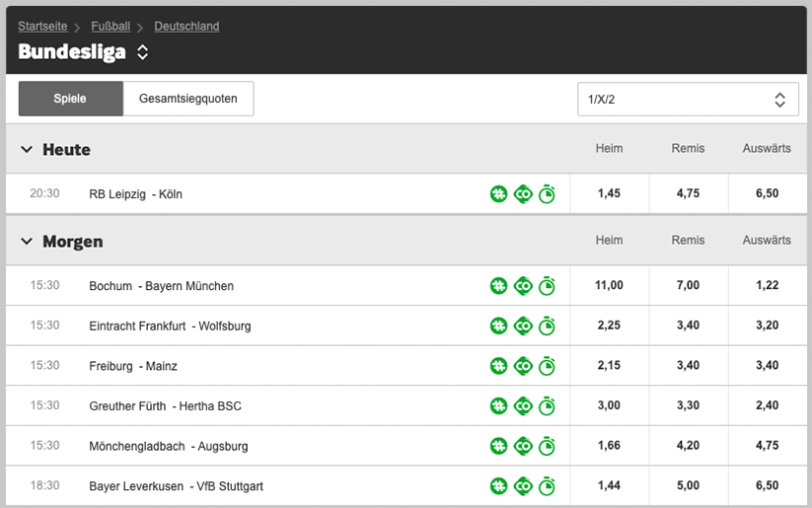Pick draw 4,20 for Mönchengladbach - Augsburg

[689, 445]
